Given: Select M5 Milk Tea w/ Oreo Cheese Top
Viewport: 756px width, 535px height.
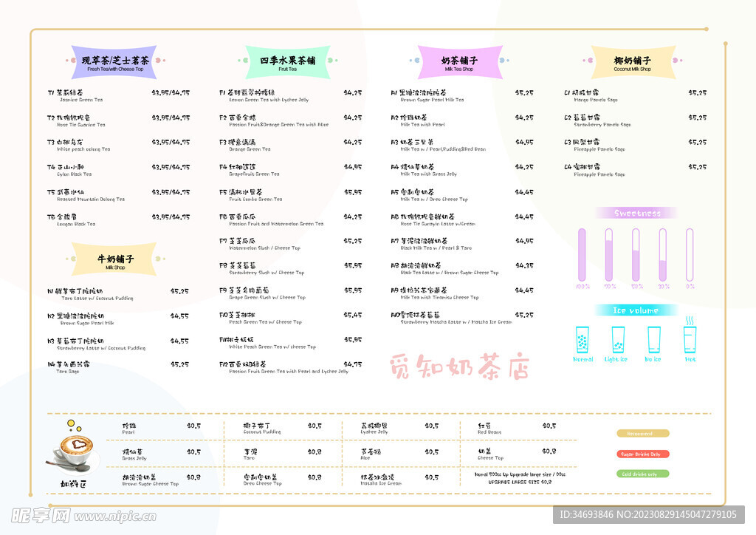Looking at the screenshot, I should [x=462, y=195].
